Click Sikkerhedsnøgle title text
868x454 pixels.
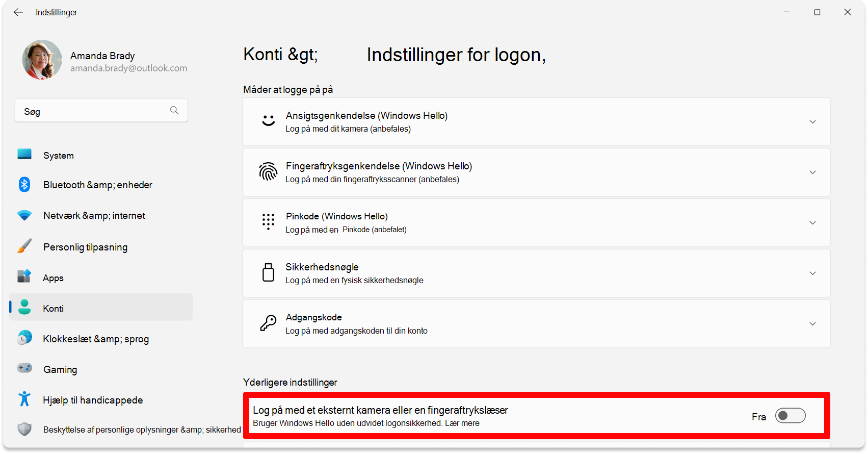point(322,267)
